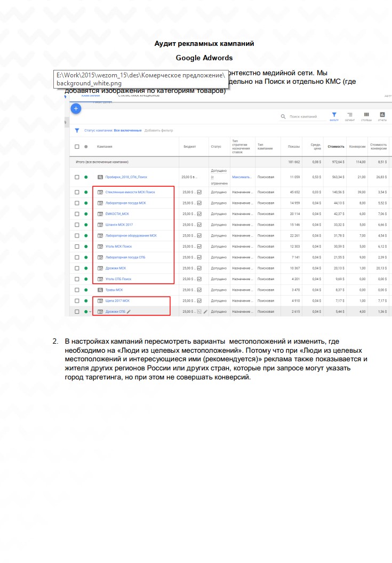392x563 pixels.
Task: Open green status dot for Пробирки_2018_СПб_Поиск
Action: click(86, 177)
